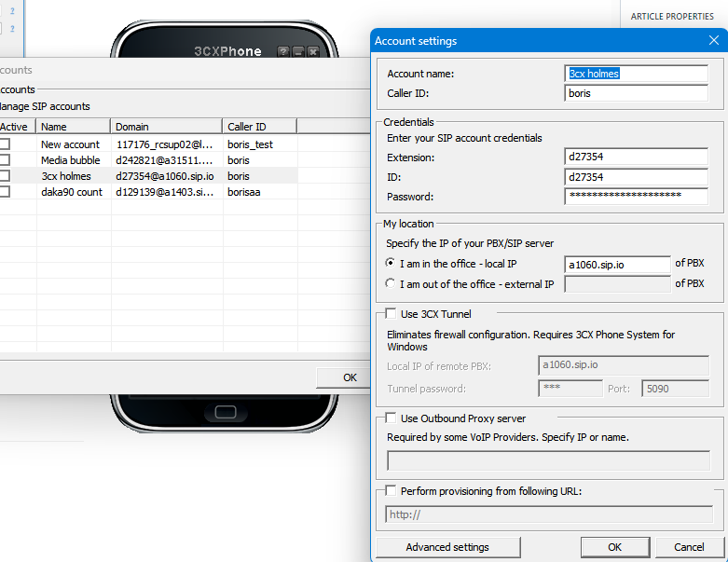Click caller ID cell boris_test
The width and height of the screenshot is (728, 562).
(x=250, y=144)
